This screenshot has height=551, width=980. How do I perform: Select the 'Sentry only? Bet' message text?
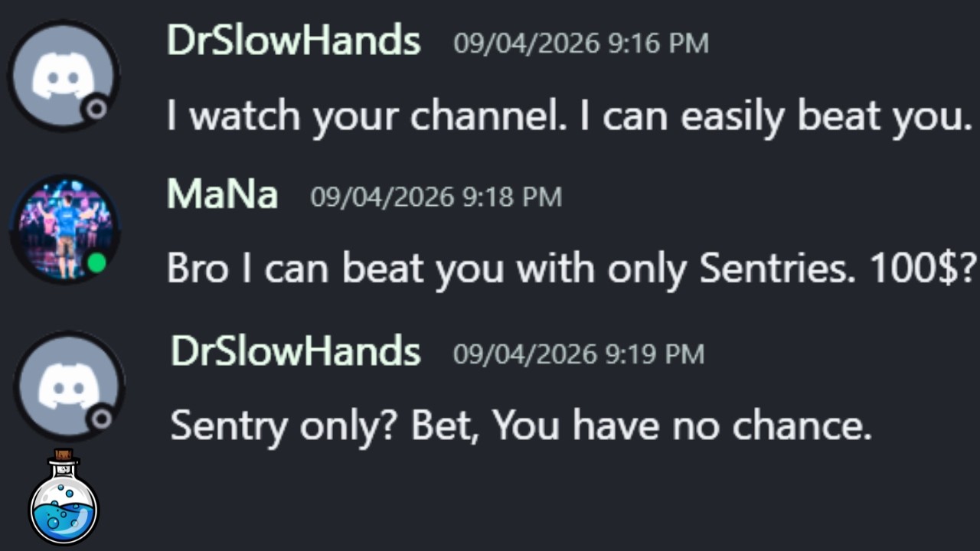(x=521, y=425)
